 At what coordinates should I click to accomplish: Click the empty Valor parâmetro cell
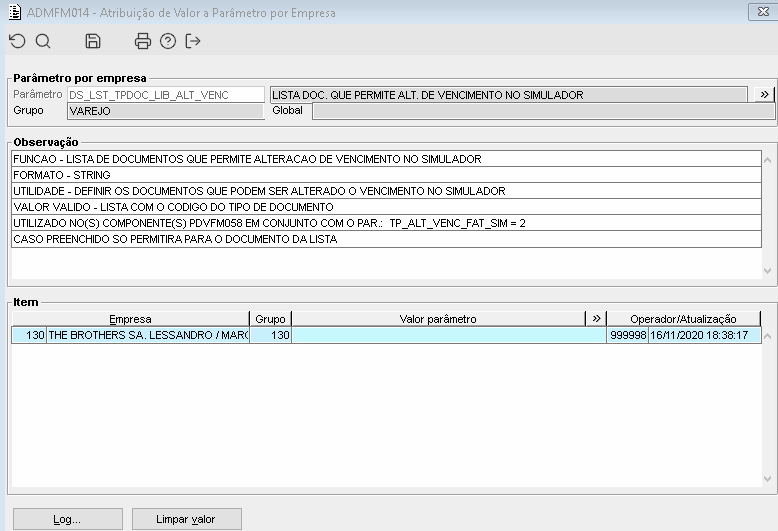449,335
